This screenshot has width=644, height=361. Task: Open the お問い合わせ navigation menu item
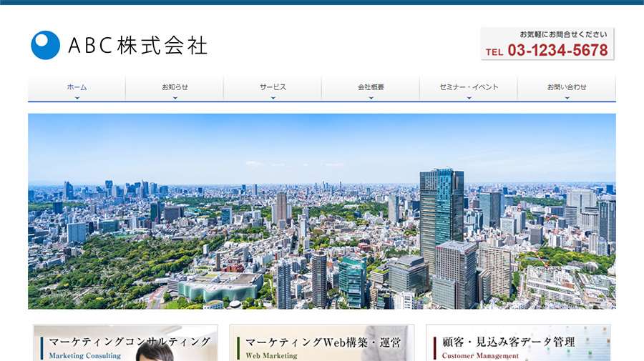[x=567, y=87]
